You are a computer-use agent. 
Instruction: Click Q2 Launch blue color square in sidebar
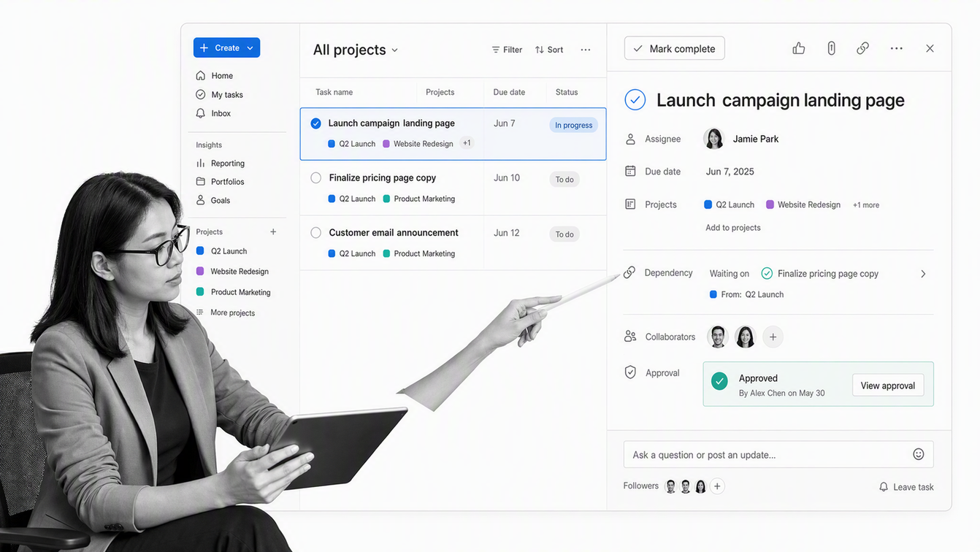pyautogui.click(x=200, y=250)
